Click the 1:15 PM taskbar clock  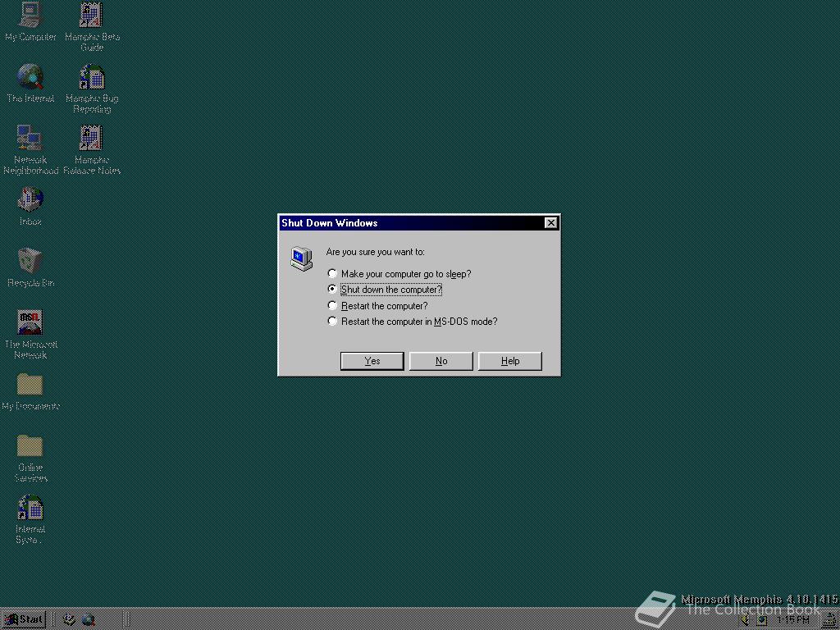tap(793, 620)
